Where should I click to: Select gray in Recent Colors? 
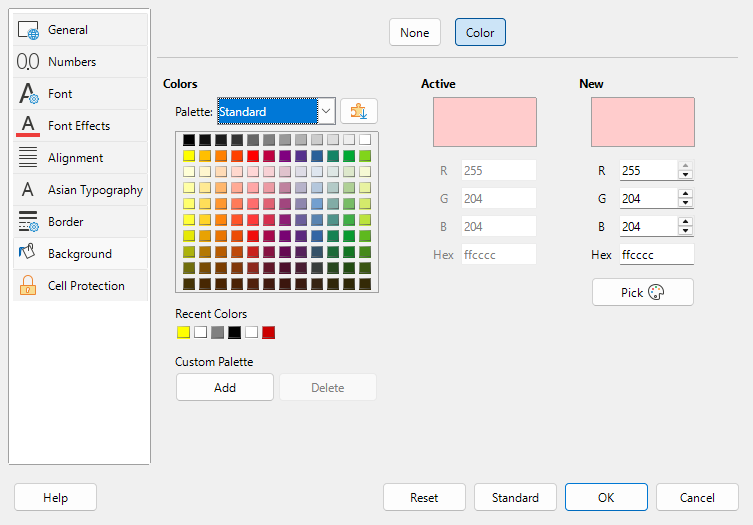point(218,332)
